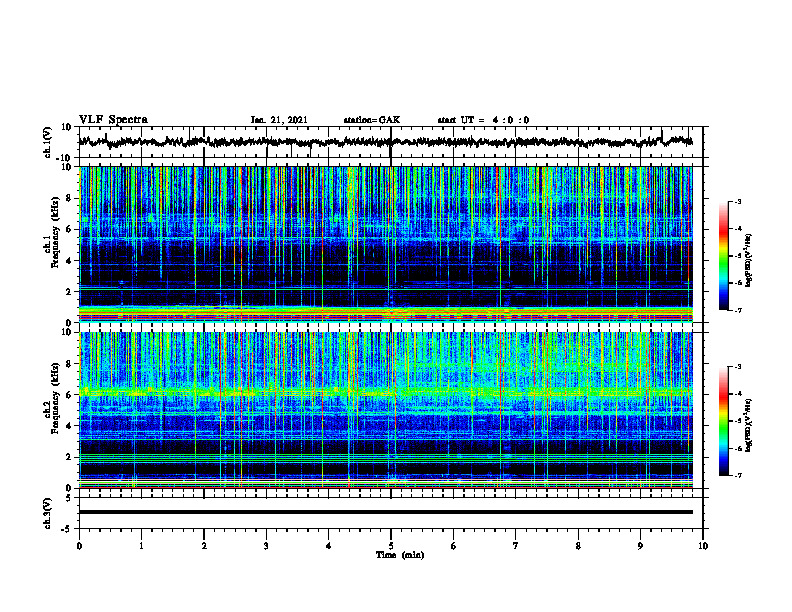Screen dimensions: 792x612
Task: Click time axis tick label "3"
Action: click(266, 546)
